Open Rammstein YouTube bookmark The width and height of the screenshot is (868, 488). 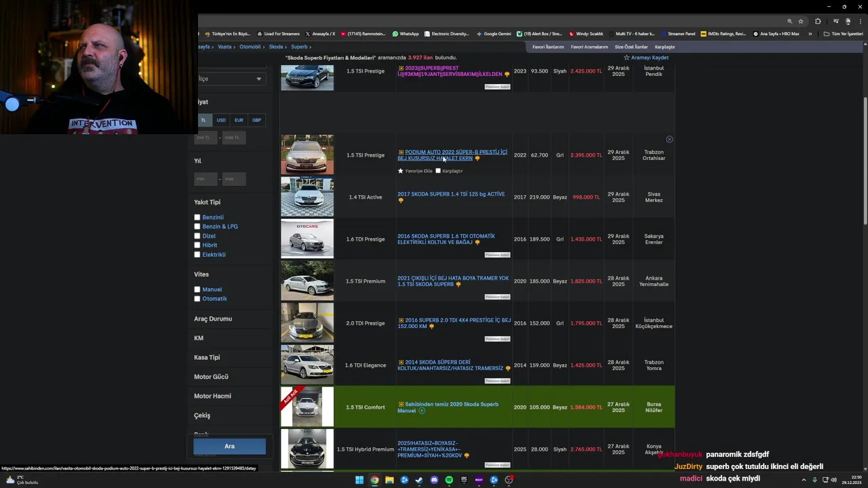363,34
